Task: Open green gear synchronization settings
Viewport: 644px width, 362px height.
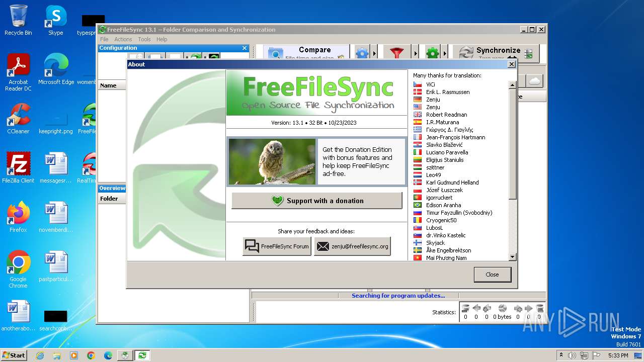Action: click(x=432, y=52)
